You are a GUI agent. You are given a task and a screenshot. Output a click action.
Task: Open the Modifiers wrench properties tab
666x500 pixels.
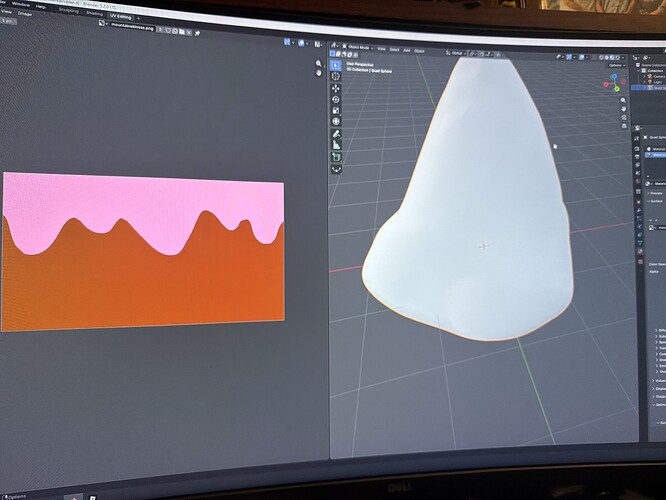(x=639, y=210)
